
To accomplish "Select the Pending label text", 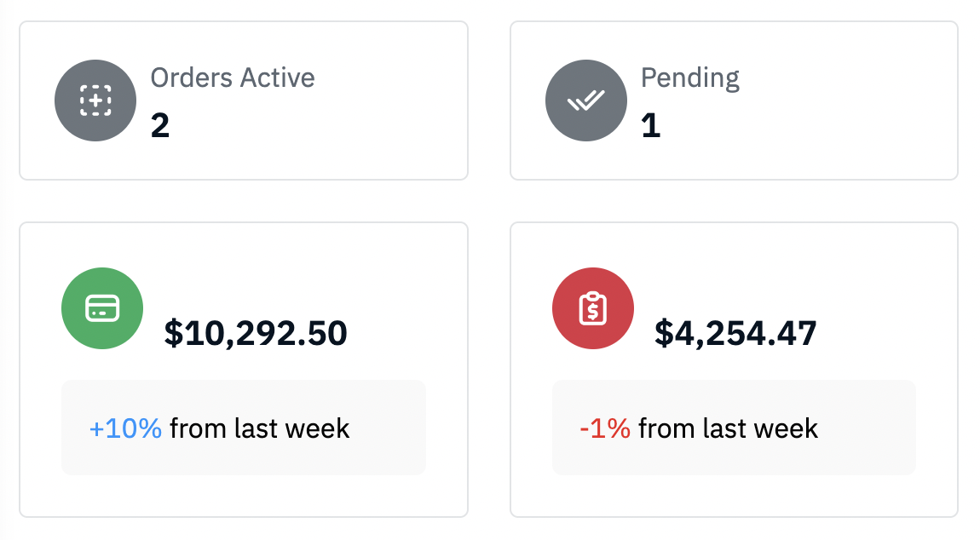I will pyautogui.click(x=690, y=79).
